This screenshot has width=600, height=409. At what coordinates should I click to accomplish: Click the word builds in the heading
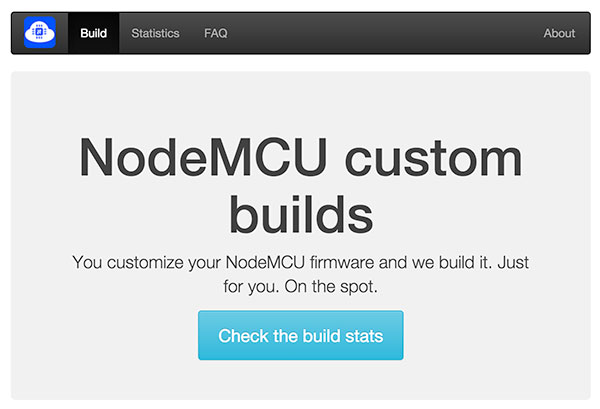[301, 213]
